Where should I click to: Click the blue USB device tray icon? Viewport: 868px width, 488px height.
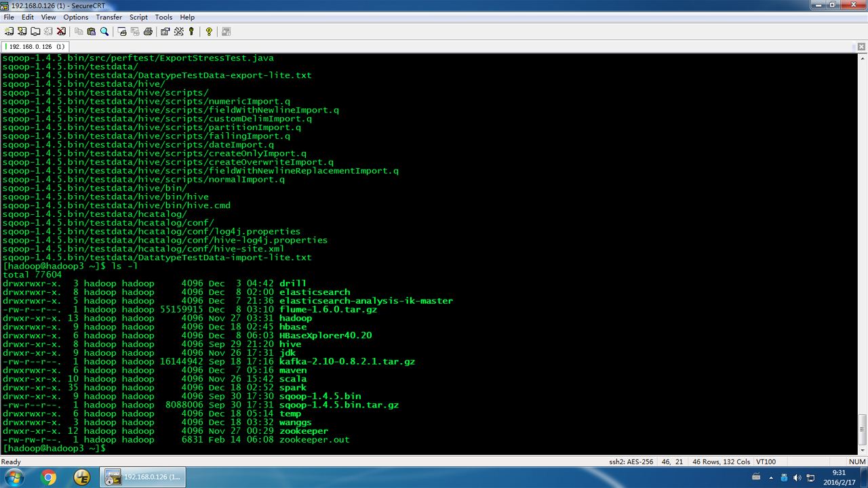(785, 478)
